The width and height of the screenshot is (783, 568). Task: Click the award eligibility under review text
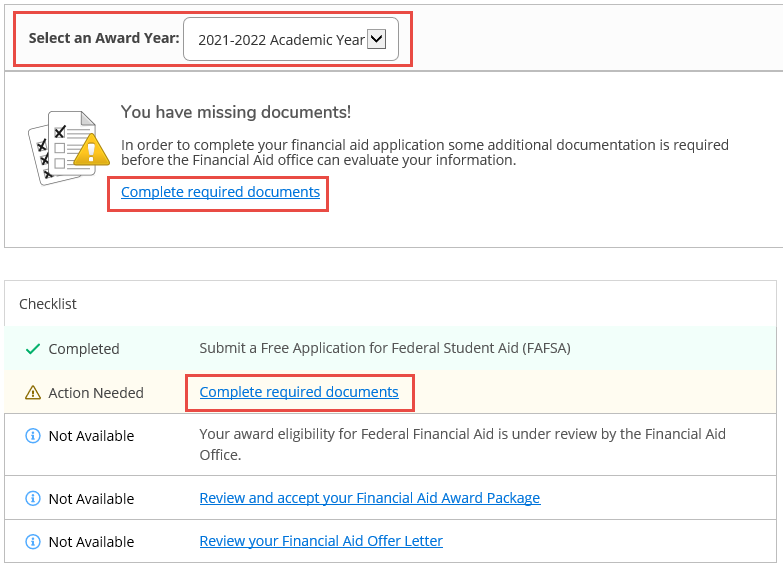462,444
